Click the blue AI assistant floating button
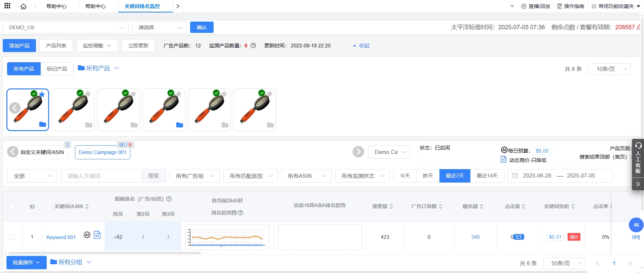This screenshot has height=273, width=644. [x=636, y=225]
